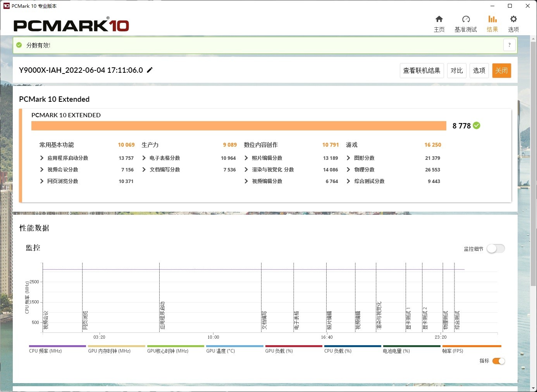Viewport: 537px width, 392px height.
Task: Click the overall score 8 778
Action: point(461,126)
